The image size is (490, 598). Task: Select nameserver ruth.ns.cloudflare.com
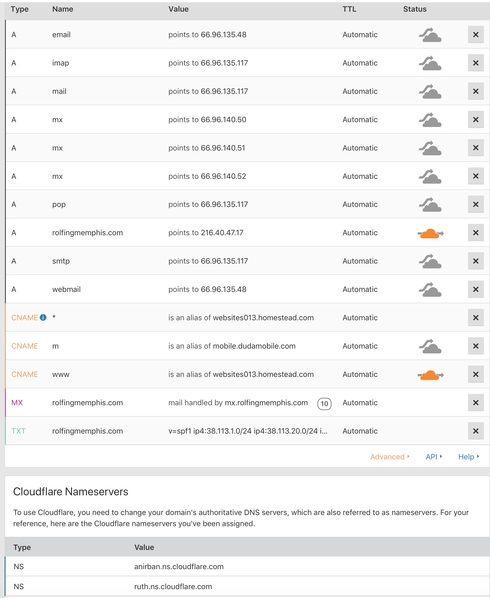click(x=173, y=586)
